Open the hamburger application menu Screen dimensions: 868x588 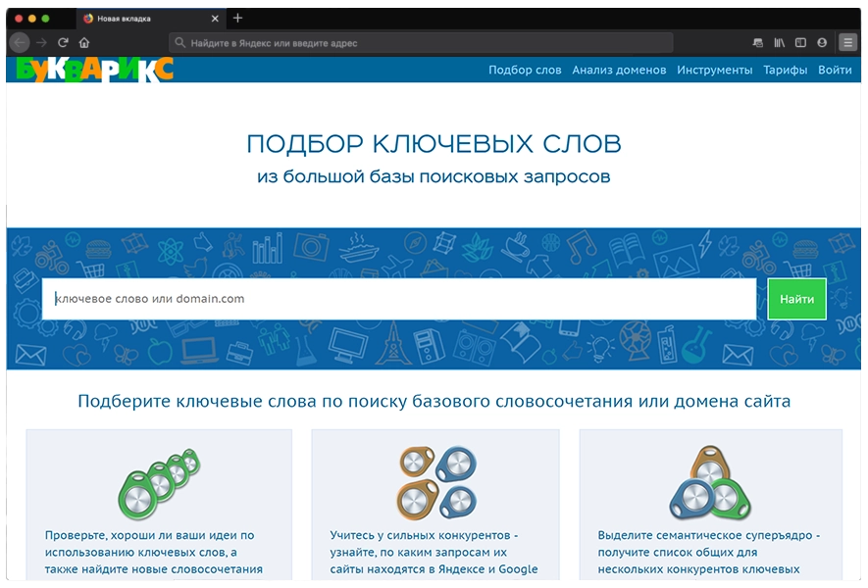[847, 42]
